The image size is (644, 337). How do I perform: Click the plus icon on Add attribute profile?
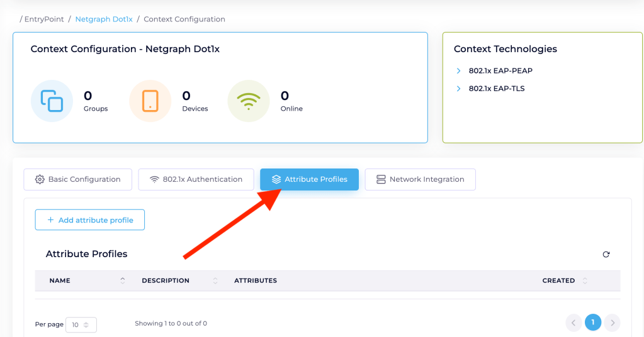coord(50,221)
